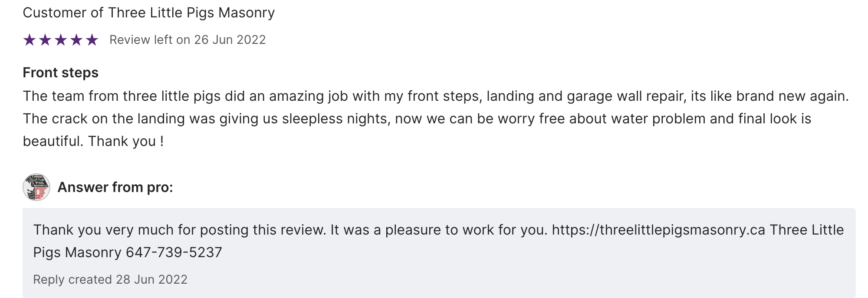This screenshot has height=298, width=868.
Task: Select the second rating star
Action: (45, 40)
